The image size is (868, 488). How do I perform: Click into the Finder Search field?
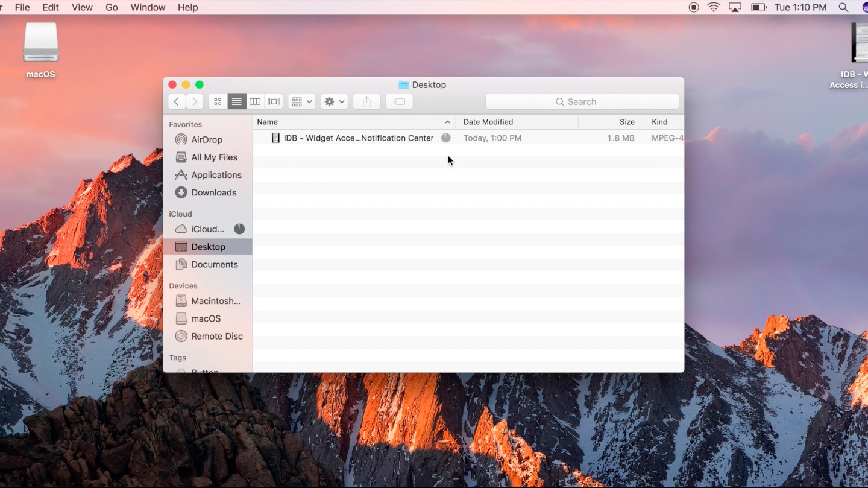click(x=582, y=102)
